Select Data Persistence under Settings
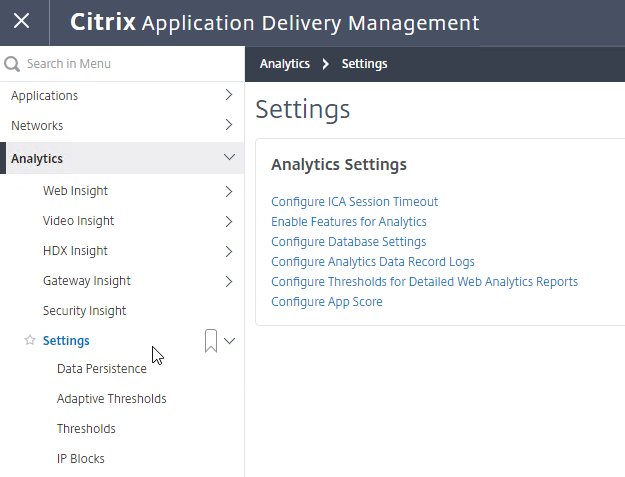The image size is (625, 477). (102, 369)
